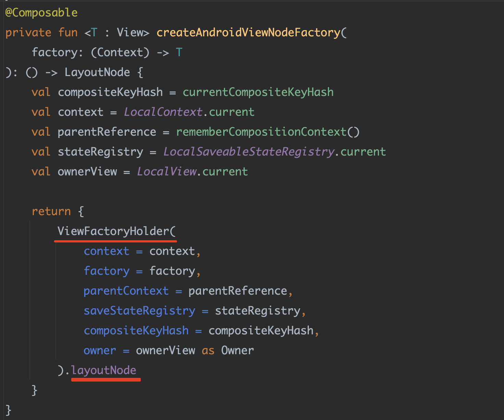Click the createAndroidViewNodeFactory function name
Screen dimensions: 504x420
point(249,33)
